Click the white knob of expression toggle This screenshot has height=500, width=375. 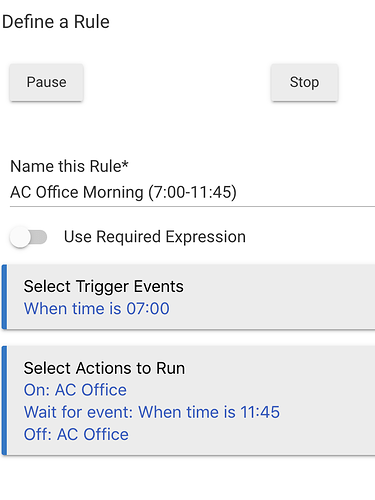20,237
